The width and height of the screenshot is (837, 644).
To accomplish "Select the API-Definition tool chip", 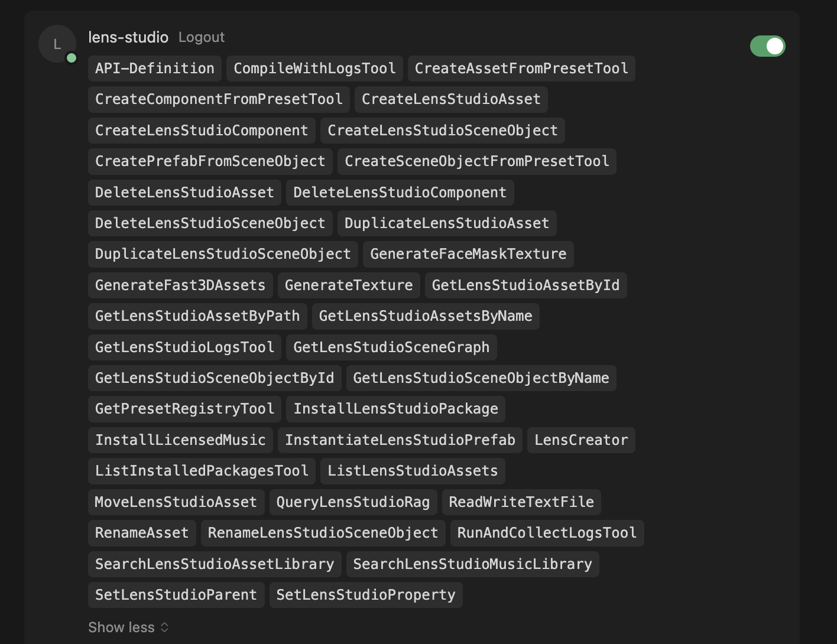I will point(155,69).
